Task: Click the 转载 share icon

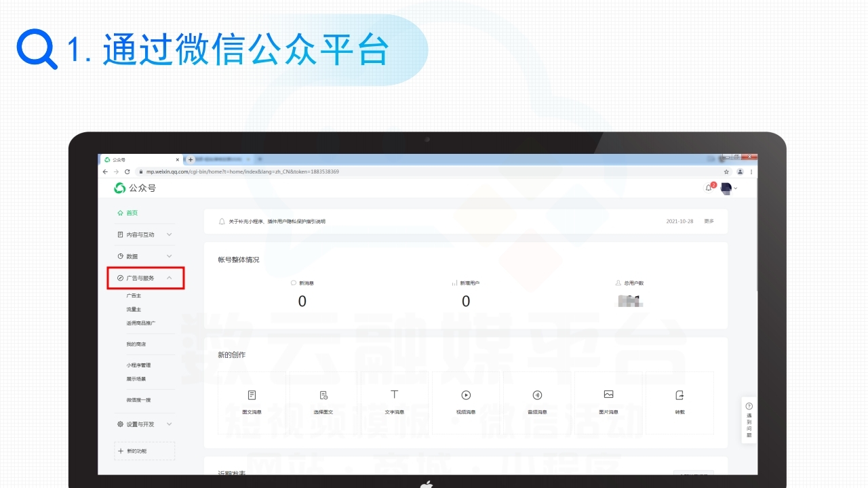Action: [679, 394]
